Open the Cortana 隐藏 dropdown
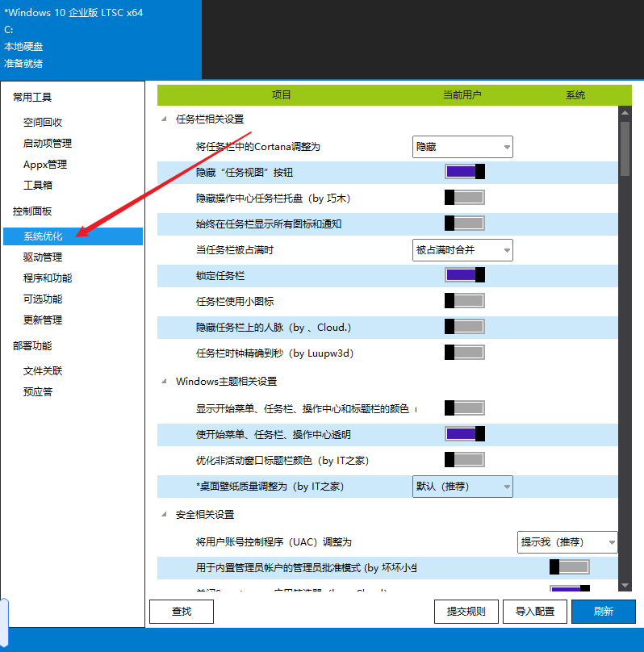Viewport: 644px width, 652px height. [x=462, y=147]
